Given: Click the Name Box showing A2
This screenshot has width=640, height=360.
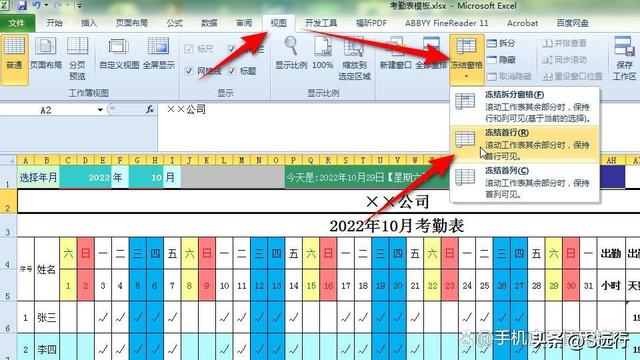Looking at the screenshot, I should tap(48, 110).
